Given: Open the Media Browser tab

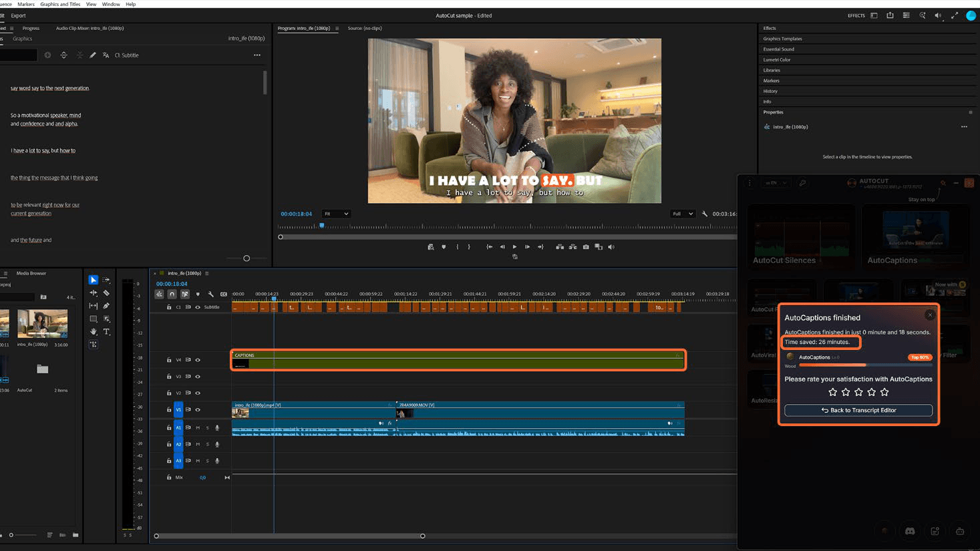Looking at the screenshot, I should 31,273.
